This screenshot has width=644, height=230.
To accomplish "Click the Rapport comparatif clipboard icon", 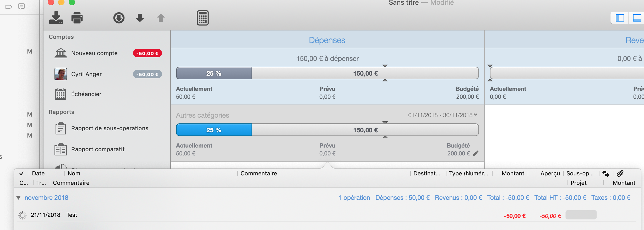I will 61,149.
